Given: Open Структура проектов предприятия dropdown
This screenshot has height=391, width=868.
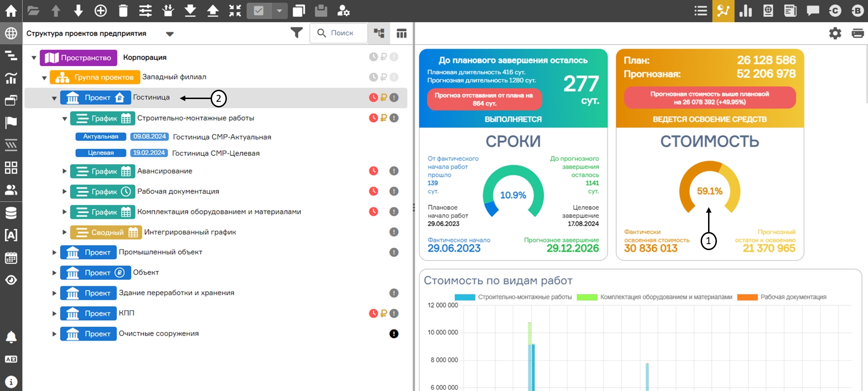Looking at the screenshot, I should 170,34.
